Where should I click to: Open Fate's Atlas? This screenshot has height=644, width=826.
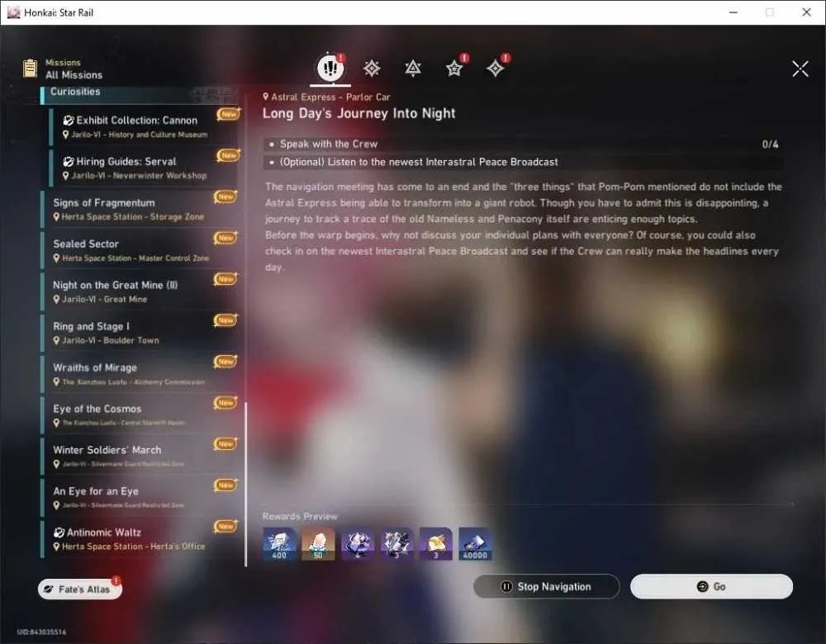(79, 590)
